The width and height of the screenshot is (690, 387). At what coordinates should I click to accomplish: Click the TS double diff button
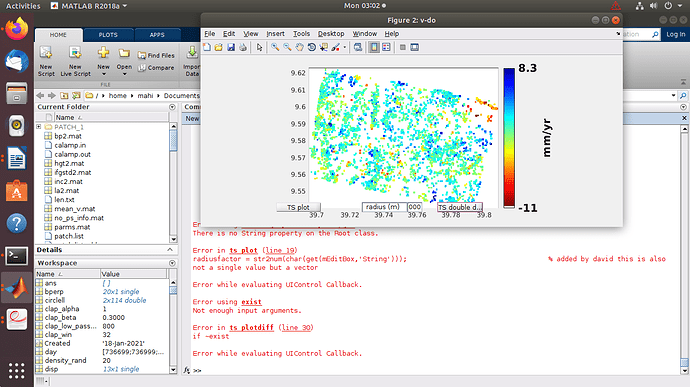coord(460,207)
